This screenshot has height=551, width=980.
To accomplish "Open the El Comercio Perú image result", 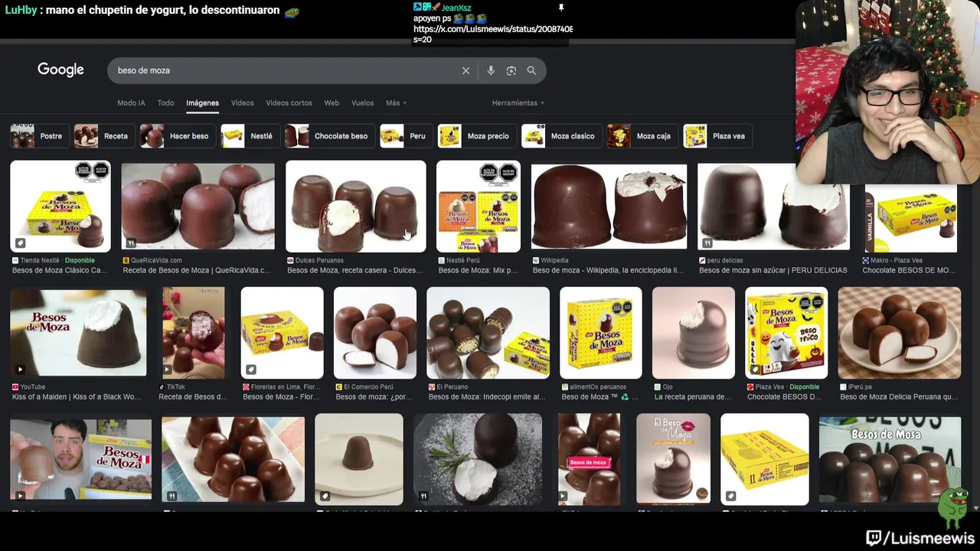I will coord(375,333).
